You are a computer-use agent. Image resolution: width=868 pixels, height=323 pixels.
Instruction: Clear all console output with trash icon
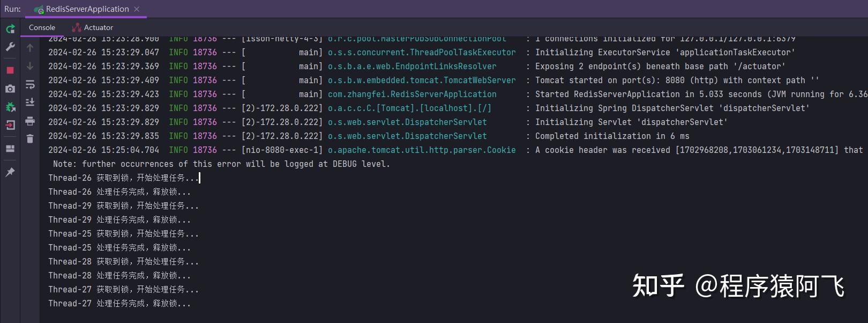(30, 139)
